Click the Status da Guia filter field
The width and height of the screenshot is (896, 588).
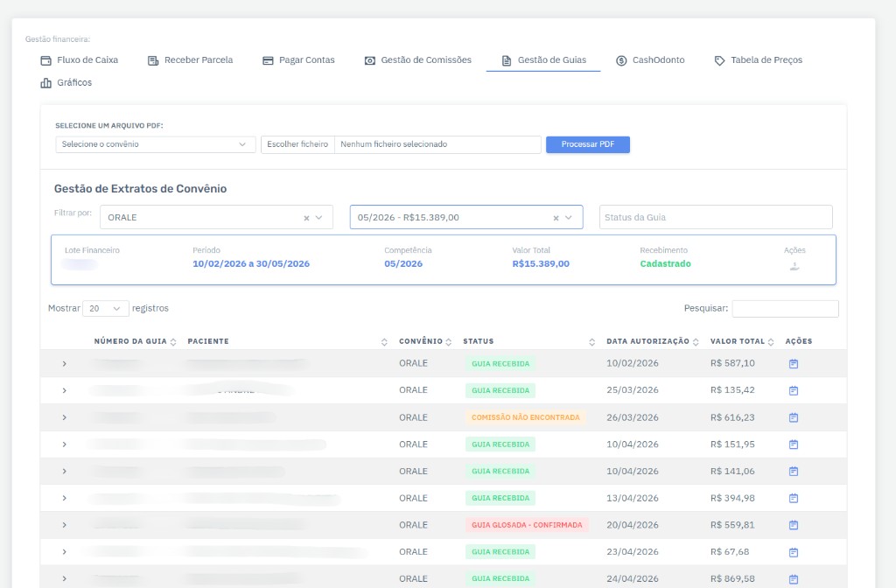click(716, 217)
